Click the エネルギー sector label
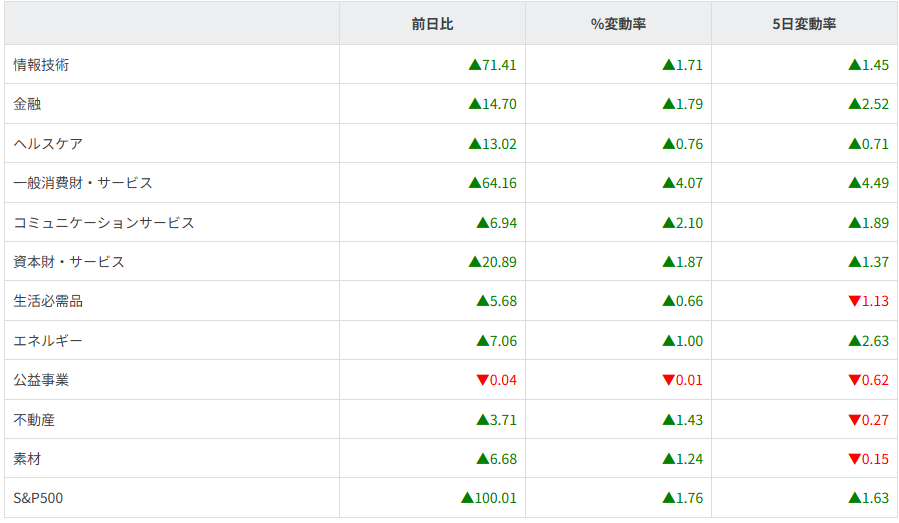 [48, 341]
